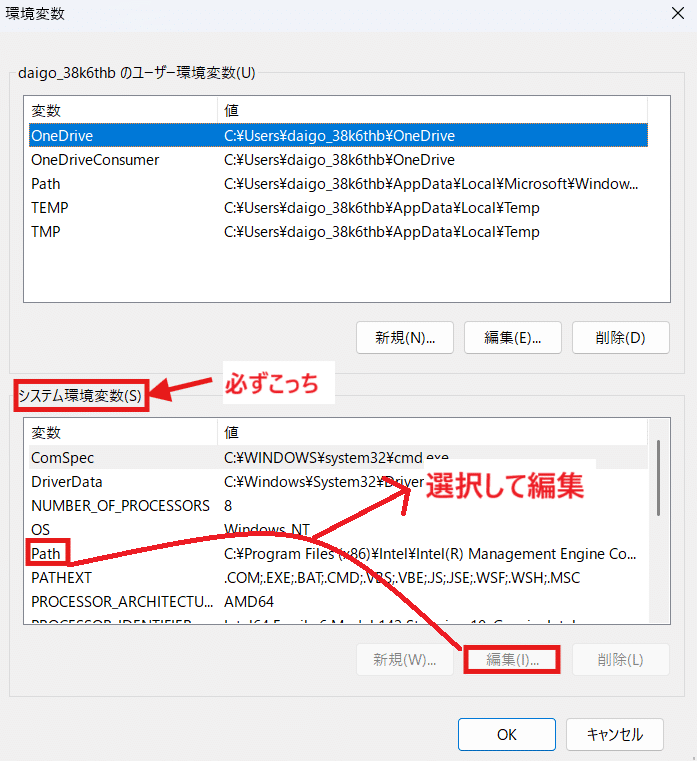The width and height of the screenshot is (697, 761).
Task: Click the キャンセル button
Action: [x=614, y=734]
